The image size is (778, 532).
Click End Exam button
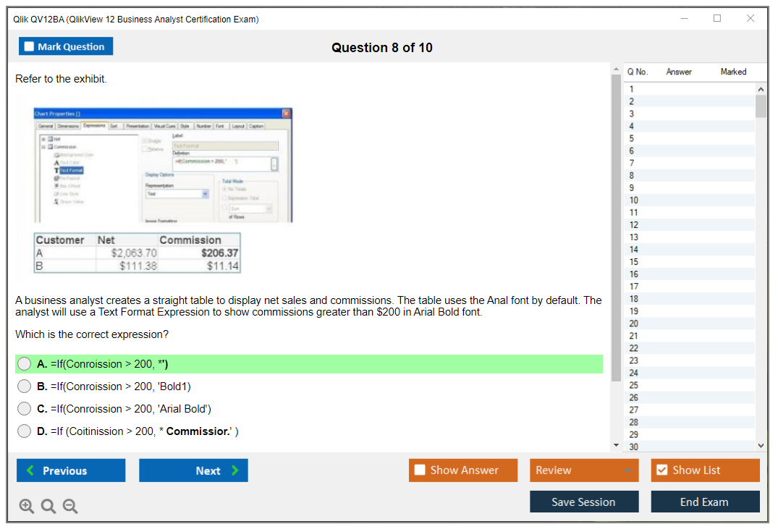pos(705,502)
